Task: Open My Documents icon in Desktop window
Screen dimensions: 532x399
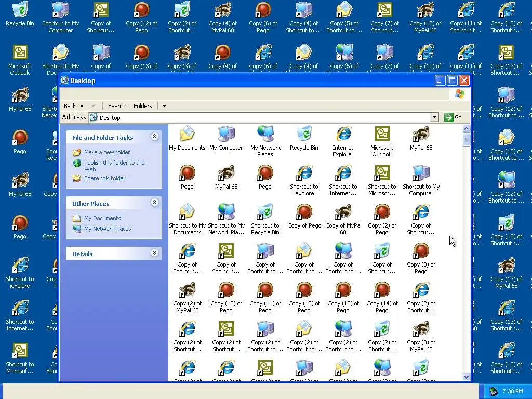Action: [x=187, y=138]
